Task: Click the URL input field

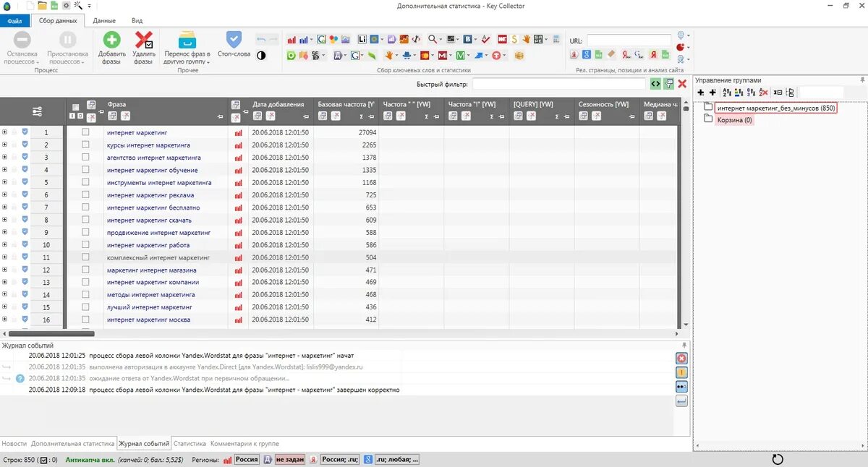Action: coord(629,40)
